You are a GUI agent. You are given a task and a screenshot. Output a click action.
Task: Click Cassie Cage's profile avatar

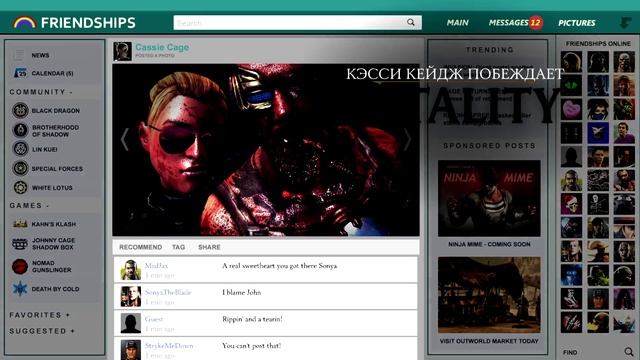[x=122, y=51]
